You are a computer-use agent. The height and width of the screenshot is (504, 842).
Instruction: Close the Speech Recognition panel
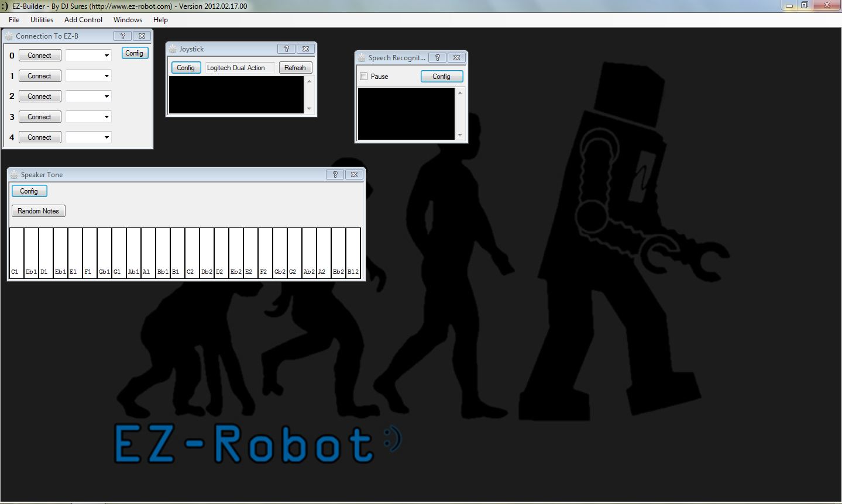pos(456,58)
